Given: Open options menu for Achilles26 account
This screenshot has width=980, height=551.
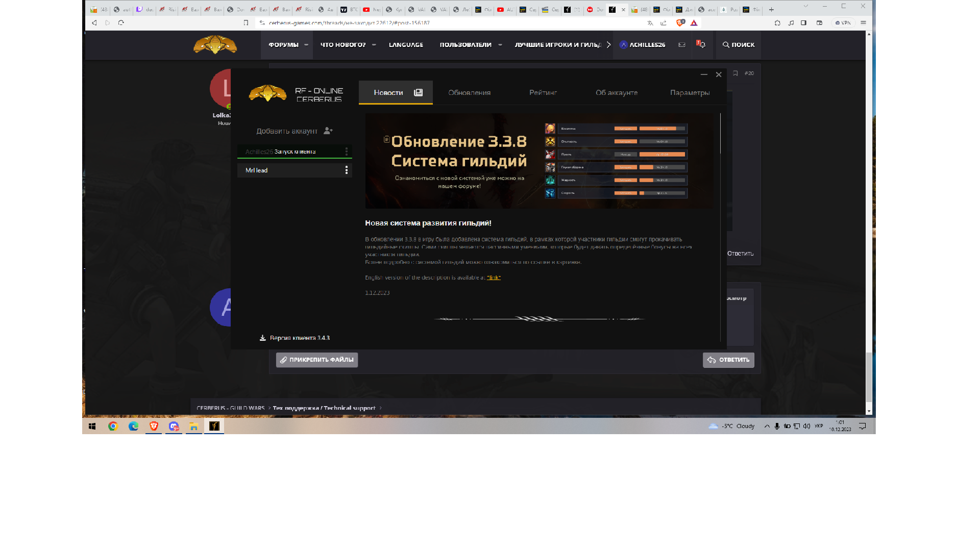Looking at the screenshot, I should tap(347, 152).
